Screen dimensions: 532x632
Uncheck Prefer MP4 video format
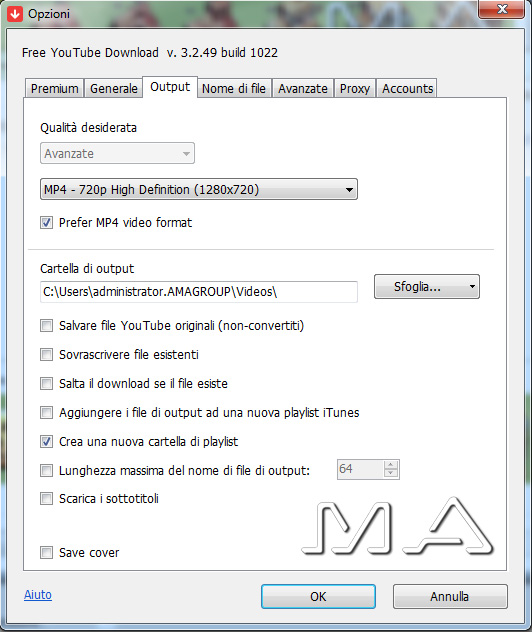coord(46,222)
